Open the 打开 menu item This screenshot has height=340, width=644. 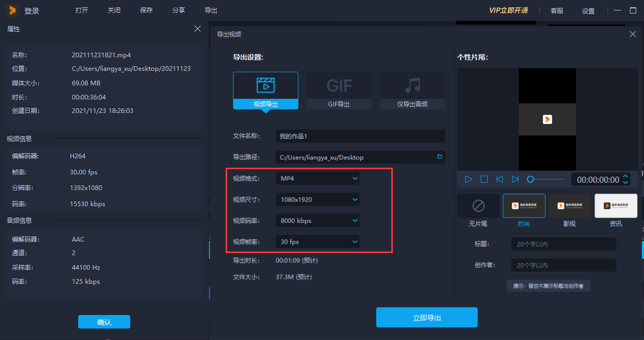(x=81, y=10)
